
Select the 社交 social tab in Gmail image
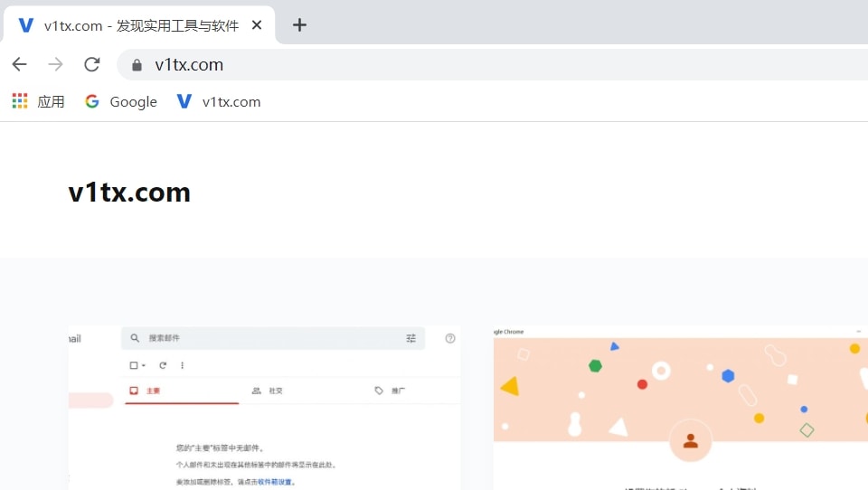pos(267,391)
